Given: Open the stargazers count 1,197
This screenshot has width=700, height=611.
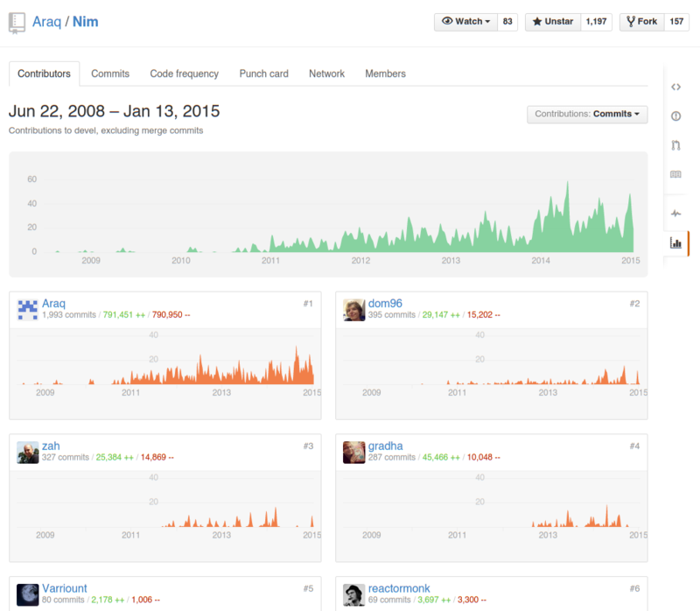Looking at the screenshot, I should click(597, 21).
